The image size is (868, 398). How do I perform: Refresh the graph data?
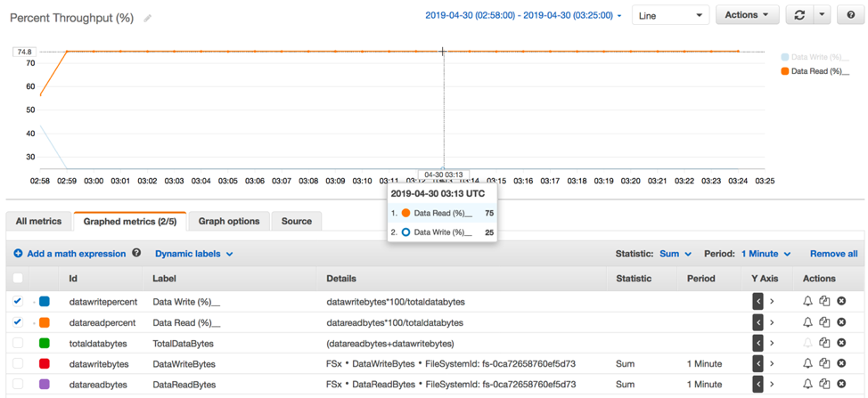[x=799, y=15]
